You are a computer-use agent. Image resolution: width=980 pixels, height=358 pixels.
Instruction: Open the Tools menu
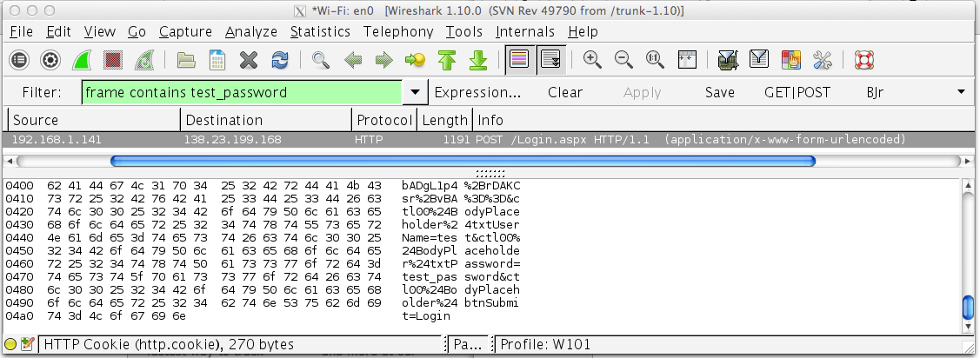click(463, 31)
